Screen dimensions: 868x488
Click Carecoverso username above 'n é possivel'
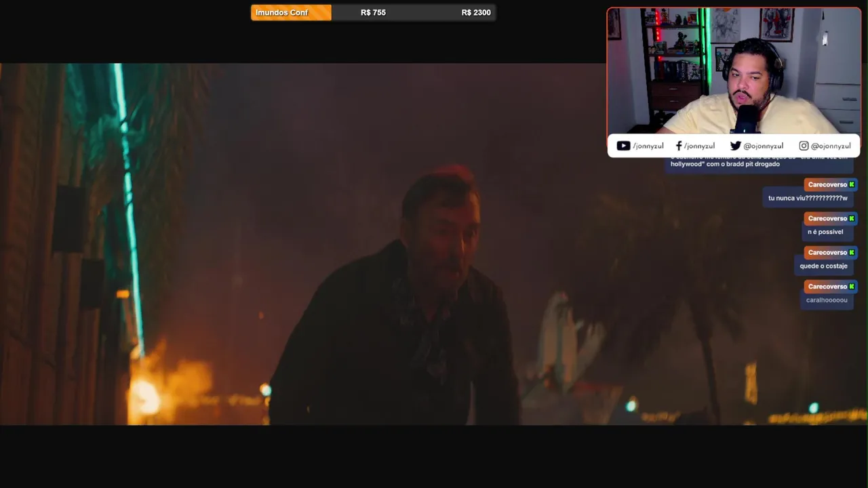(827, 218)
